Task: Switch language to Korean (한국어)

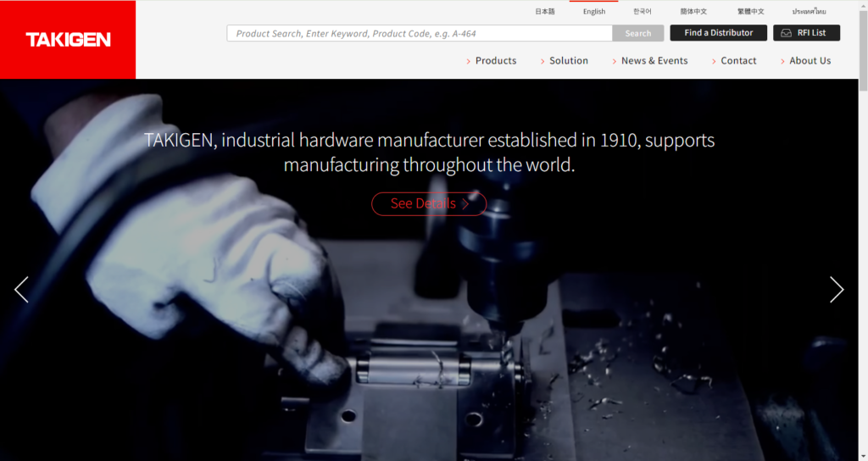Action: 643,12
